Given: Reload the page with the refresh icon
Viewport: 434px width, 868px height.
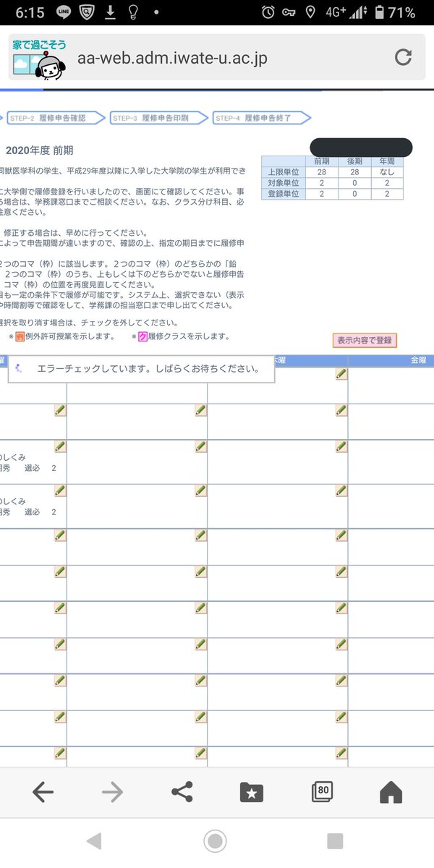Looking at the screenshot, I should pos(403,58).
